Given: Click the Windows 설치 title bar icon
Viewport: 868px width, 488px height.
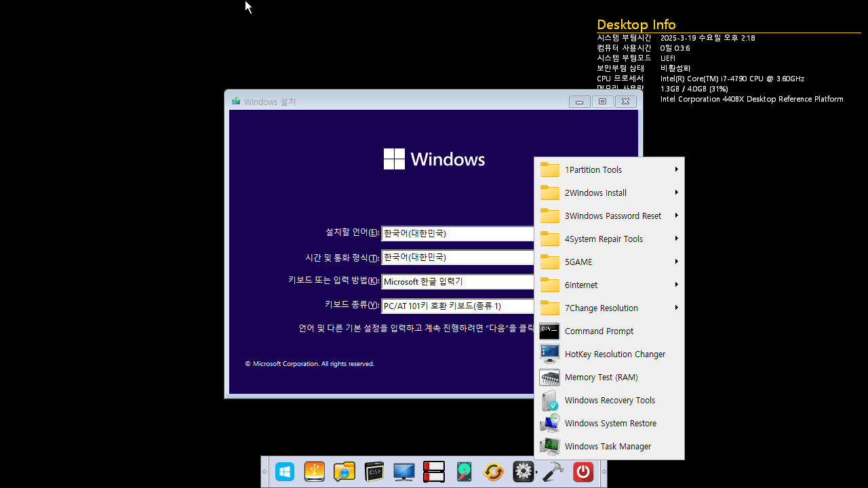Looking at the screenshot, I should click(236, 102).
